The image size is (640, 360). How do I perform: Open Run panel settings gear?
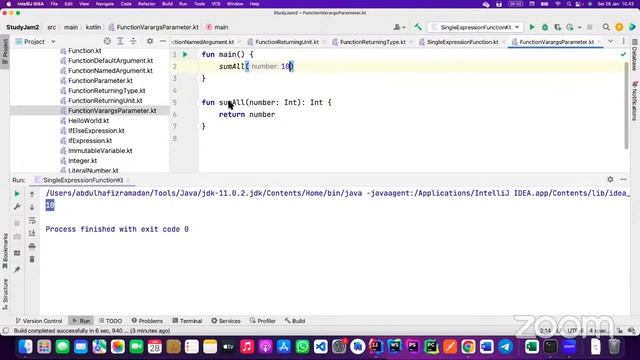(x=610, y=180)
